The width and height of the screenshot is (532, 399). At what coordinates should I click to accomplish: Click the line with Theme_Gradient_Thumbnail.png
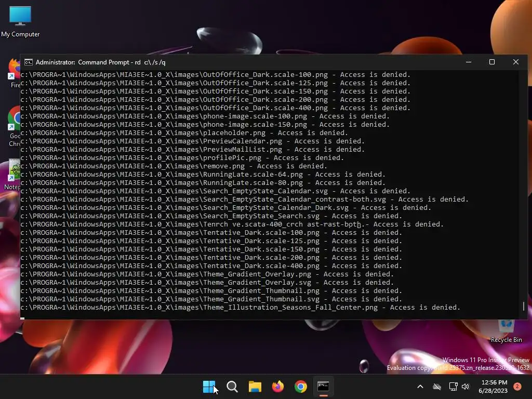211,291
